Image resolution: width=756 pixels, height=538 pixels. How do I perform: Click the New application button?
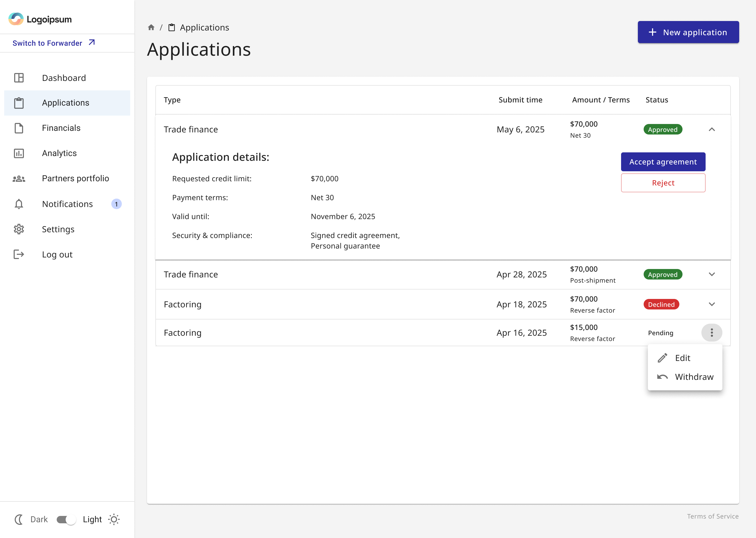coord(688,32)
